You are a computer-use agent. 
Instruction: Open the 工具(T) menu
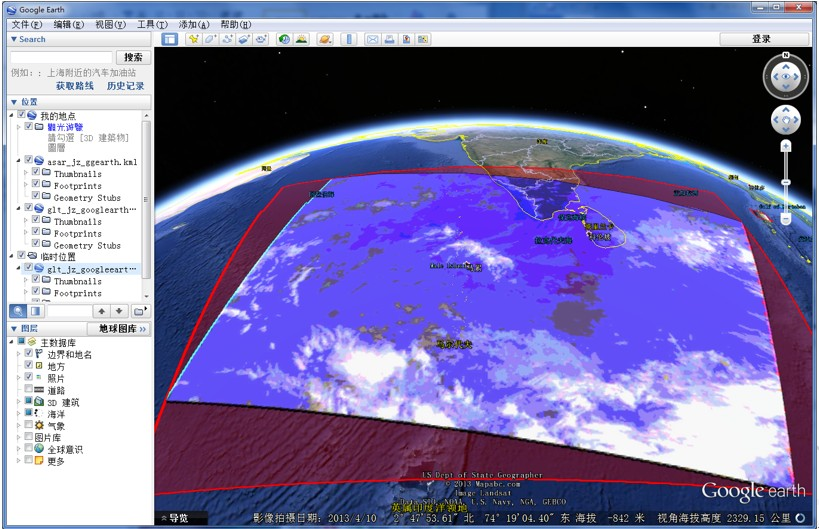point(152,25)
